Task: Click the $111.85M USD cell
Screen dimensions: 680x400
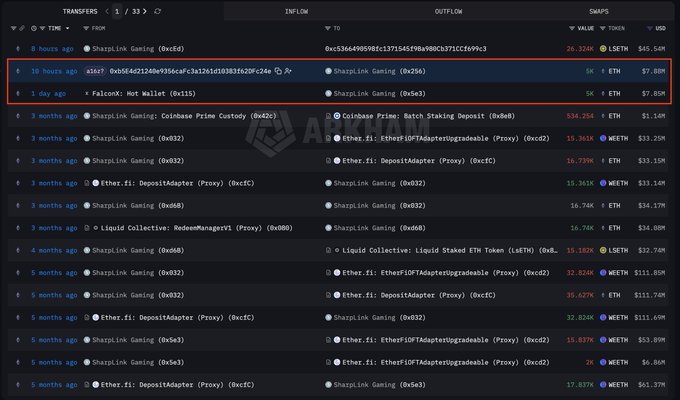Action: click(650, 272)
